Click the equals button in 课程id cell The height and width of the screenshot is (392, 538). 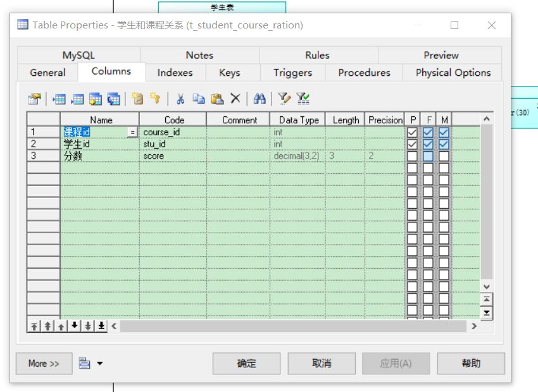132,132
